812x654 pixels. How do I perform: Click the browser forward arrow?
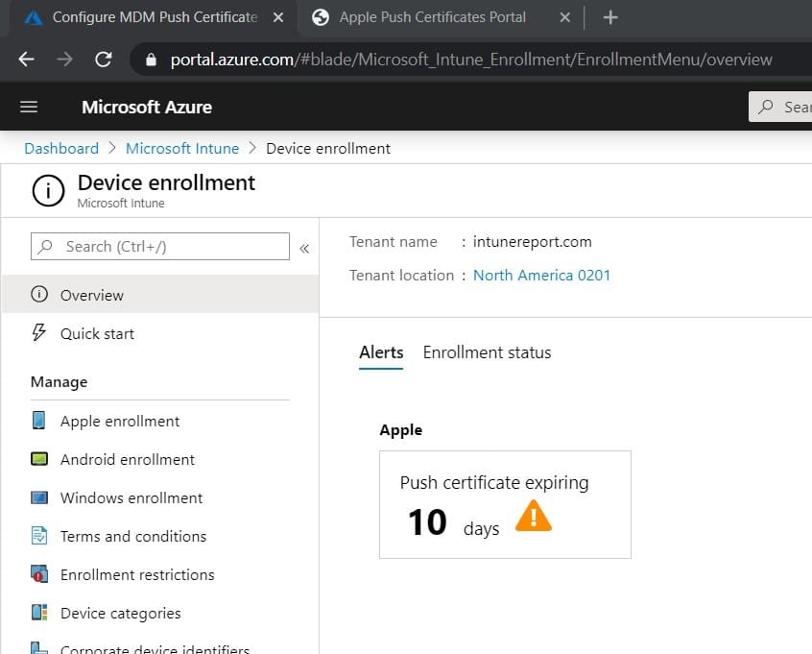pyautogui.click(x=64, y=60)
